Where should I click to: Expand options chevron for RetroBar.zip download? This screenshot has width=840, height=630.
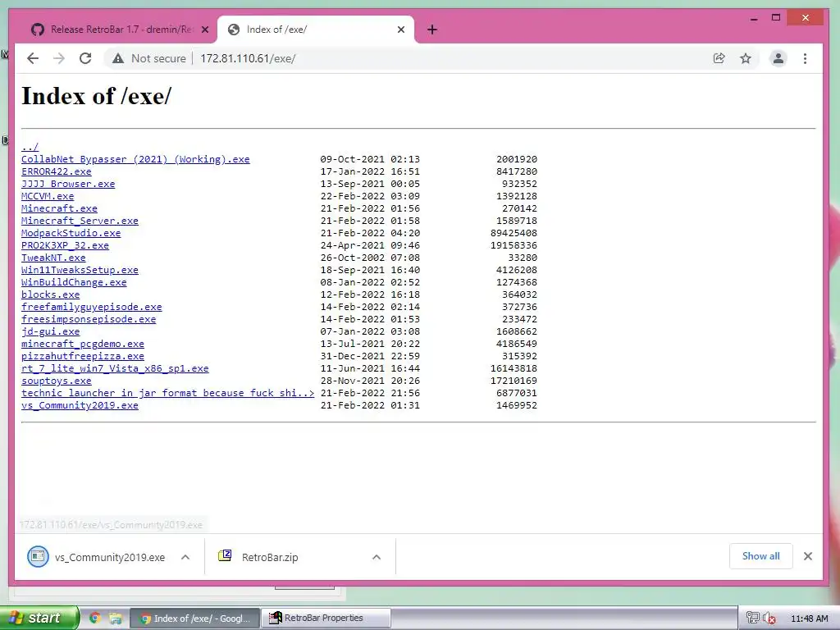377,557
